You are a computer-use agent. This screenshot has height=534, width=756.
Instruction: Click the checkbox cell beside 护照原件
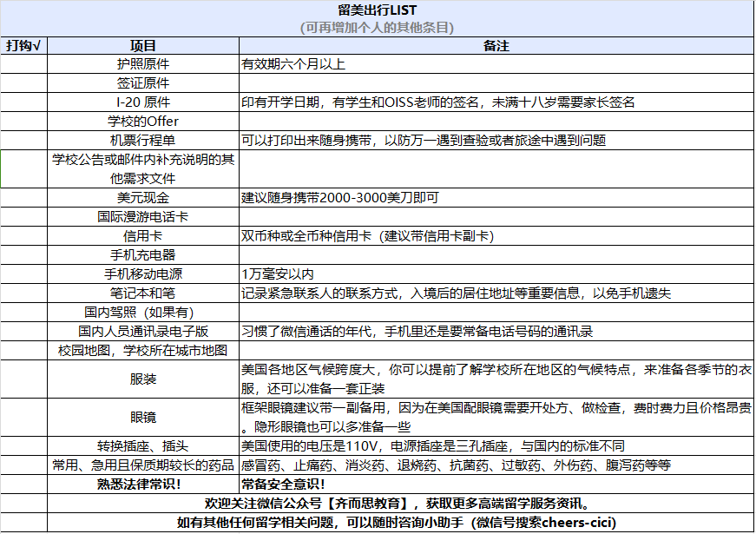[x=23, y=64]
